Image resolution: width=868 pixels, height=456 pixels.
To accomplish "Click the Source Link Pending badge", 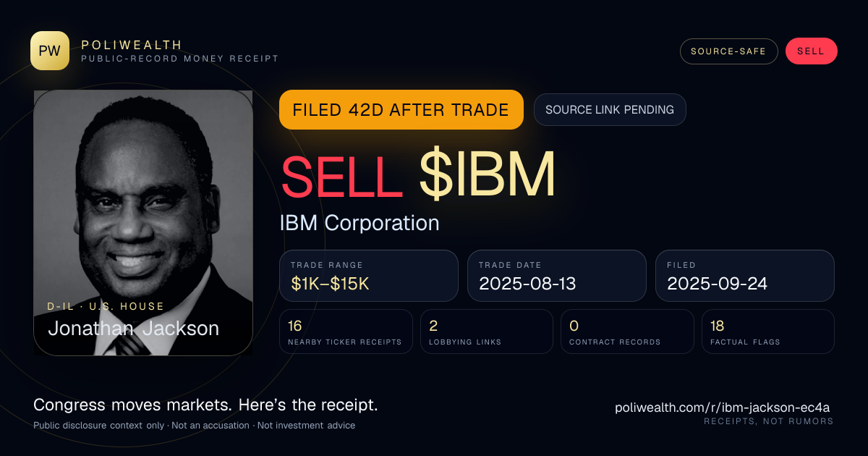I will pos(610,110).
